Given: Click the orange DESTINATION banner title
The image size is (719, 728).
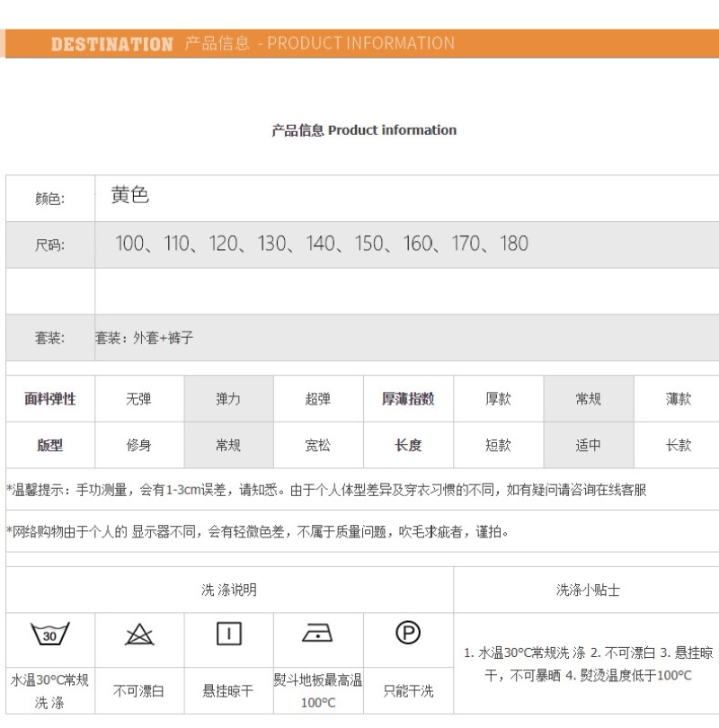Looking at the screenshot, I should (x=112, y=44).
